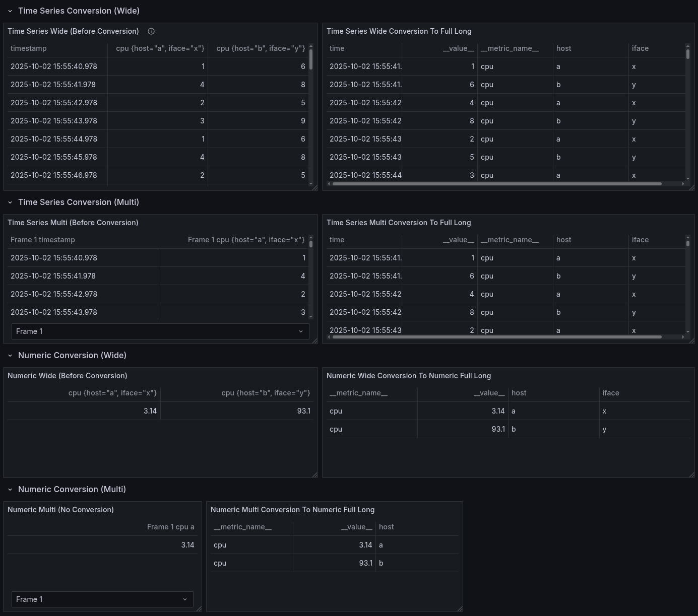Image resolution: width=698 pixels, height=616 pixels.
Task: Open the Frame 1 dropdown in Time Series Multi panel
Action: [x=160, y=331]
